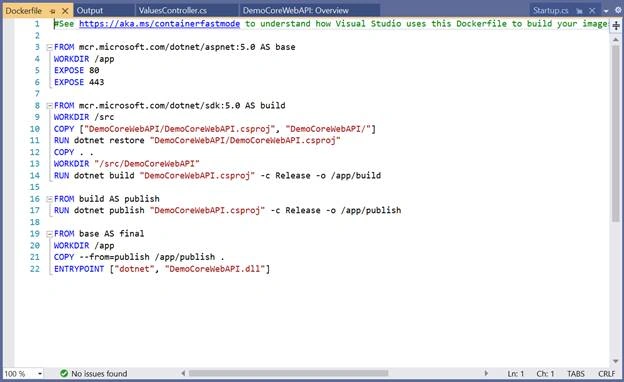The height and width of the screenshot is (382, 624).
Task: Click the dotnet restore command text
Action: [109, 140]
